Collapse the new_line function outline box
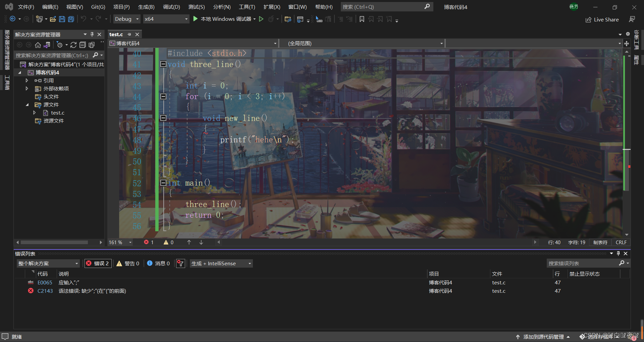Viewport: 644px width, 342px height. [x=163, y=118]
